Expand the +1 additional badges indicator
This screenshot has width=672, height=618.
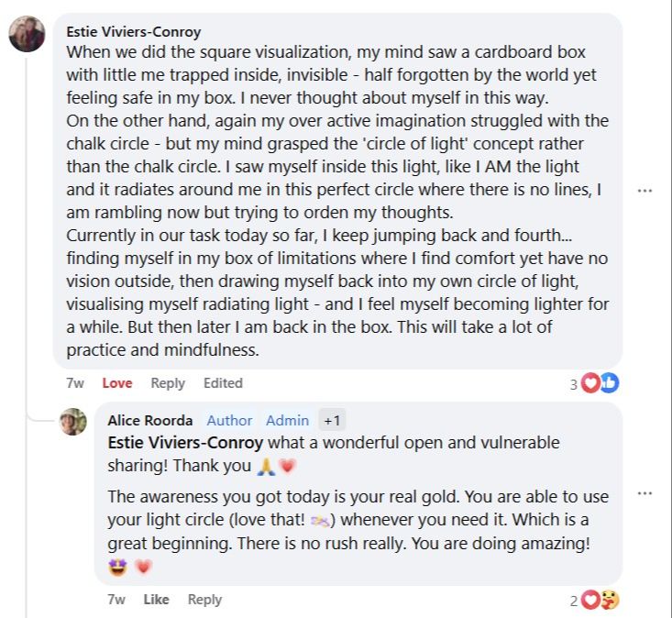(x=332, y=421)
